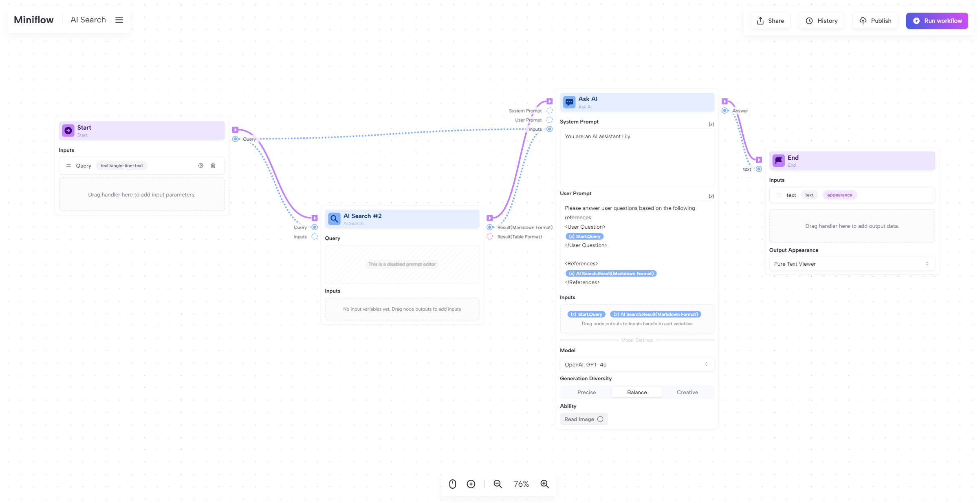The width and height of the screenshot is (980, 503).
Task: Click Ask AI output flow handle
Action: pos(725,101)
